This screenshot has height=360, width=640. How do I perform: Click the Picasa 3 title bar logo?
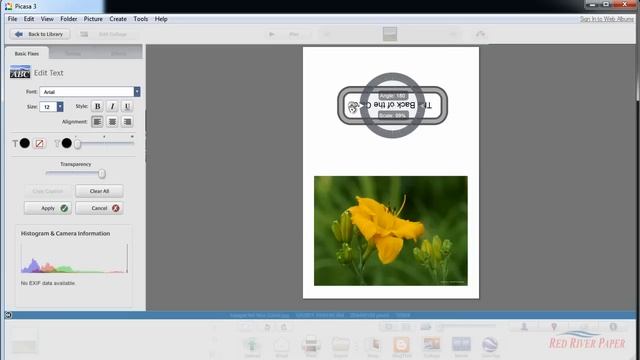[x=9, y=6]
